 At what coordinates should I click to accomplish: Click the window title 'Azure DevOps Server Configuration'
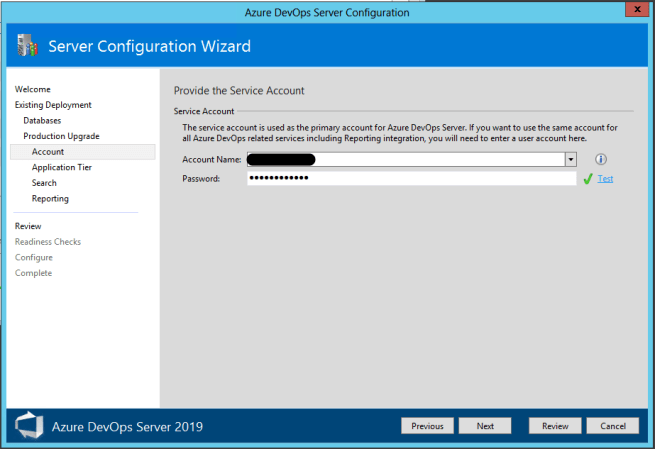pyautogui.click(x=327, y=13)
